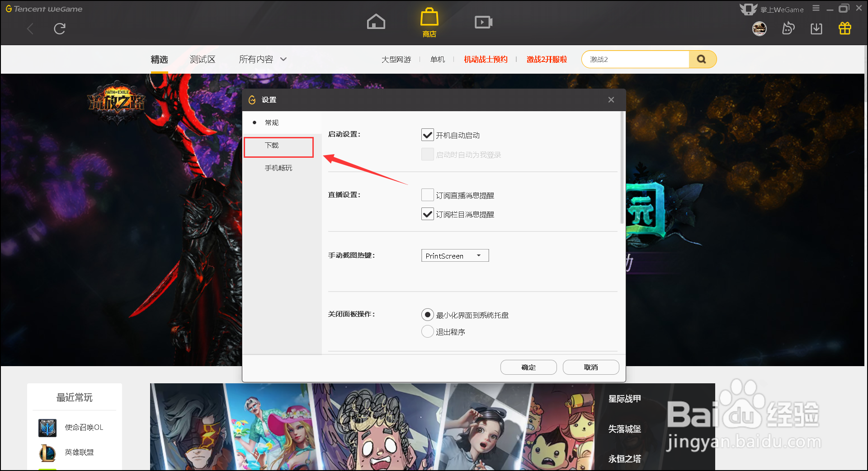Click the 掌上WeGame label
Viewport: 868px width, 471px height.
point(782,9)
